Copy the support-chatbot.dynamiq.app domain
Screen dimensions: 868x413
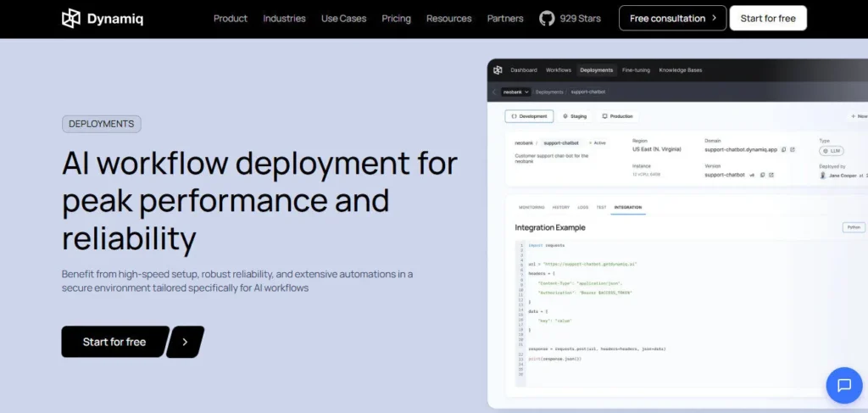(783, 149)
